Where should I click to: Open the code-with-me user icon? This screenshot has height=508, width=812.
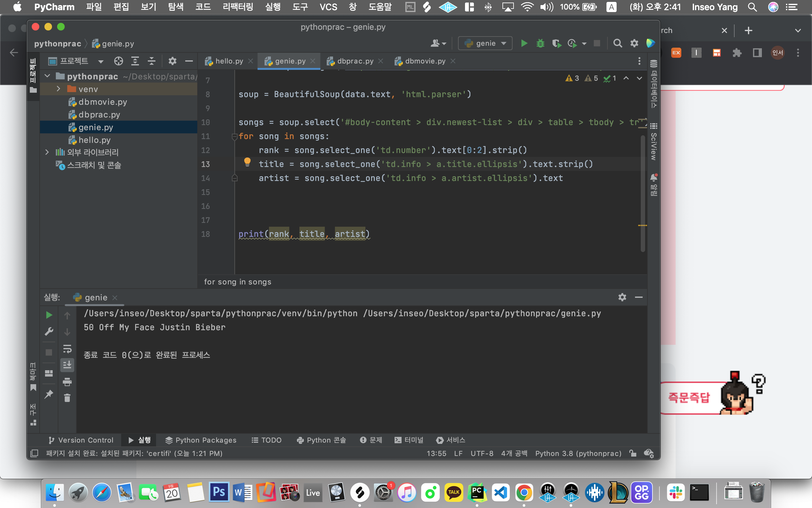[x=438, y=43]
